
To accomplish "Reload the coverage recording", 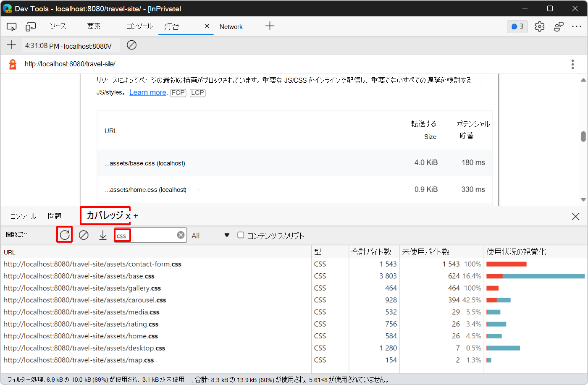I will (x=64, y=235).
